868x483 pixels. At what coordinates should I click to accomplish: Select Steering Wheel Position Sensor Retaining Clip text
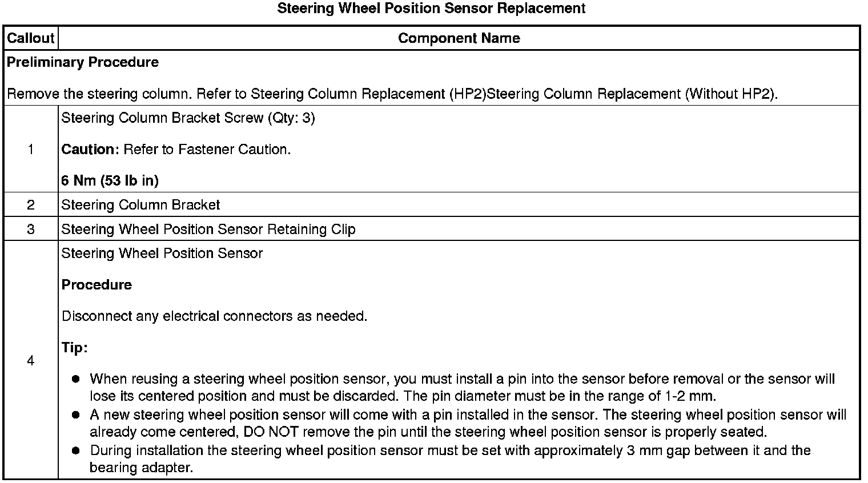point(208,230)
